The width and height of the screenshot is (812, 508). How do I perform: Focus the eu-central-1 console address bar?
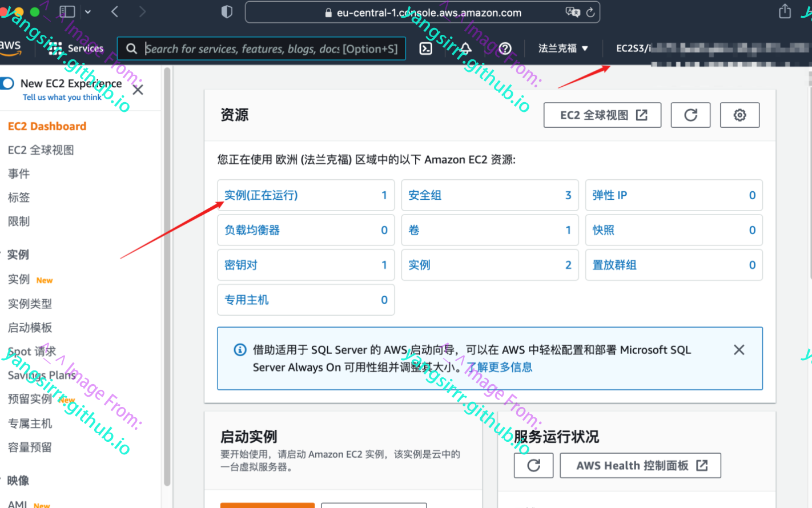[423, 12]
